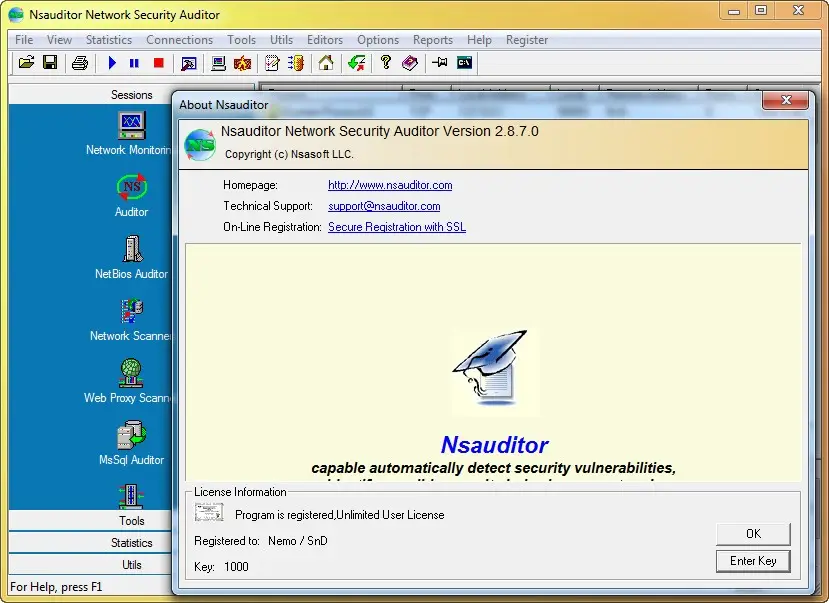Click the OK button
Image resolution: width=829 pixels, height=603 pixels.
[x=753, y=534]
